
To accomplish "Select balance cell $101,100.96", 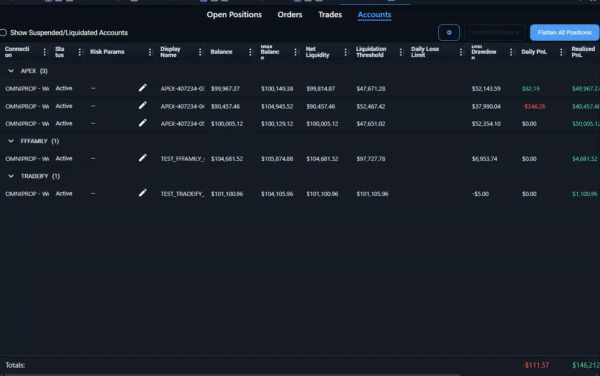I will click(227, 194).
